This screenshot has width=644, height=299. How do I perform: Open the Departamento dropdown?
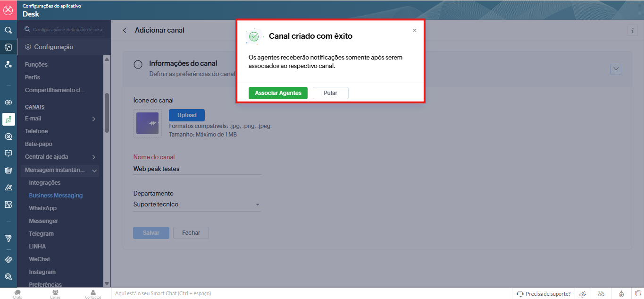point(197,205)
